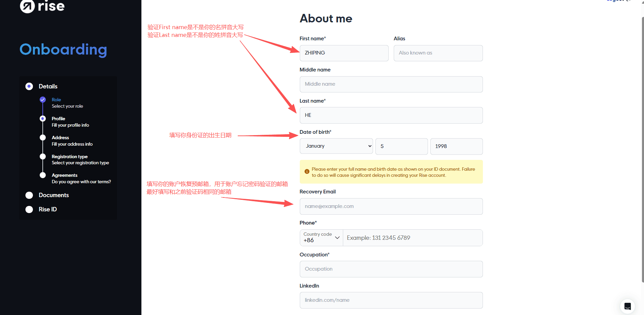
Task: Open the Registration type step label
Action: tap(70, 156)
